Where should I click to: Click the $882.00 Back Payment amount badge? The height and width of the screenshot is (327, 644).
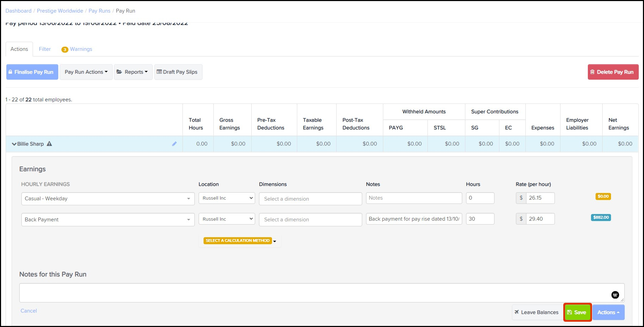coord(600,218)
